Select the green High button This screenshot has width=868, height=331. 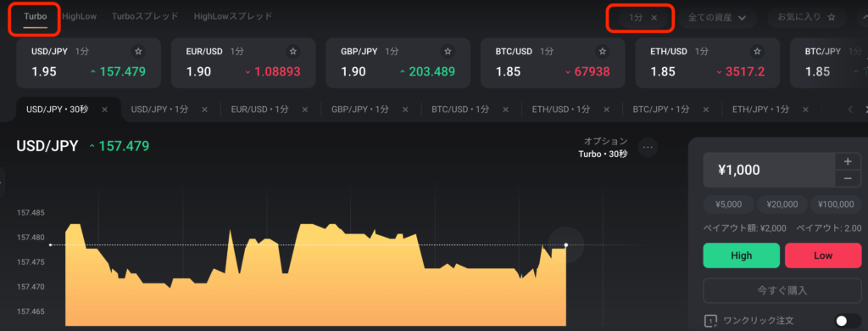coord(741,255)
